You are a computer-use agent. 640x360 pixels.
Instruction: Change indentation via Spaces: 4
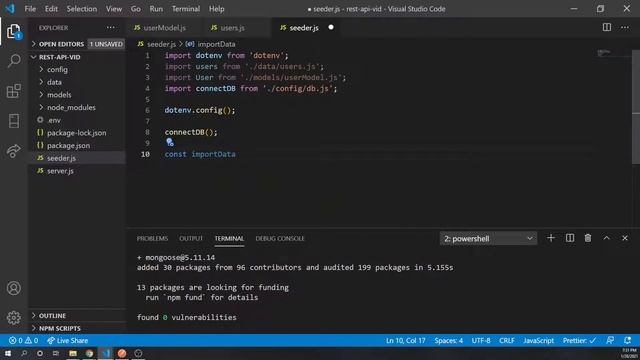(449, 340)
